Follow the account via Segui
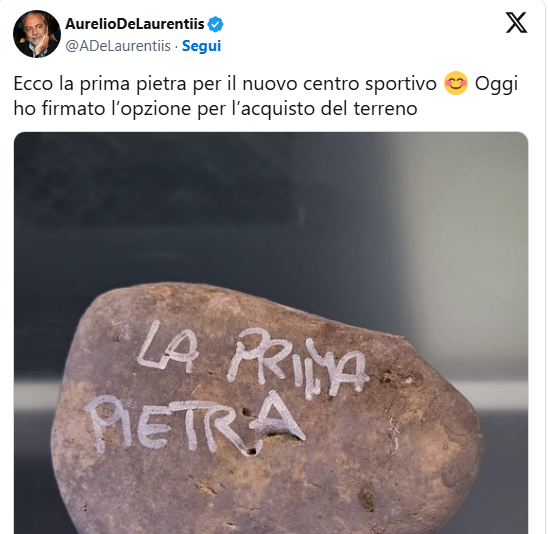The height and width of the screenshot is (534, 548). pyautogui.click(x=201, y=46)
